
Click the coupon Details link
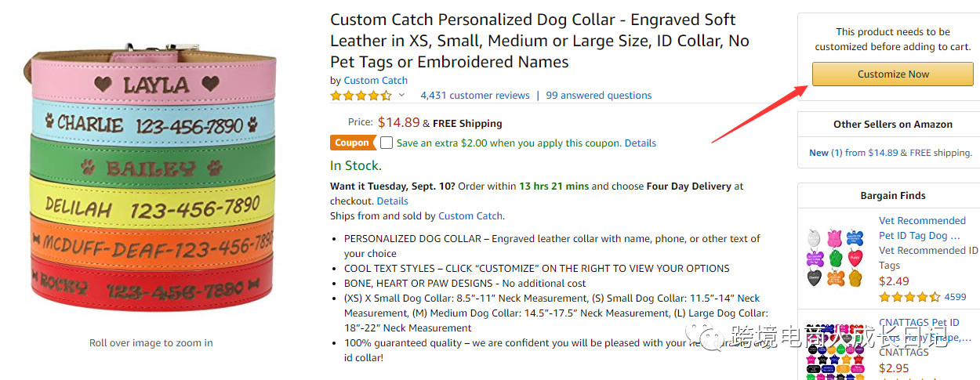point(641,143)
